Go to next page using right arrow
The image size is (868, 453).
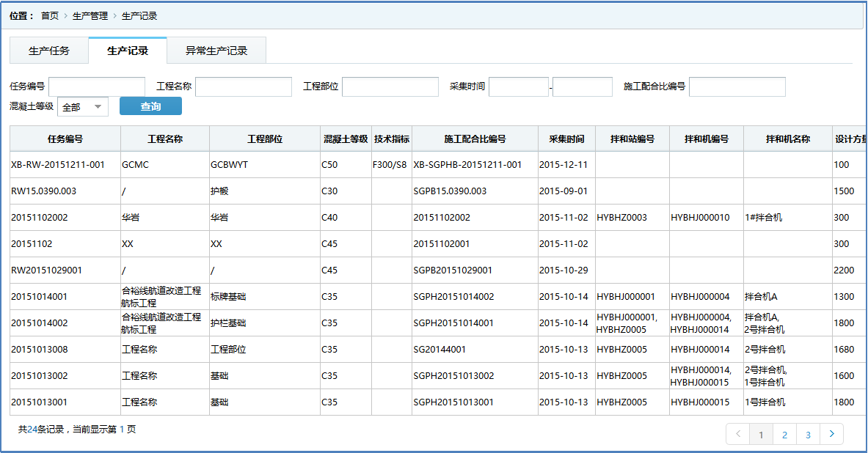[x=831, y=434]
